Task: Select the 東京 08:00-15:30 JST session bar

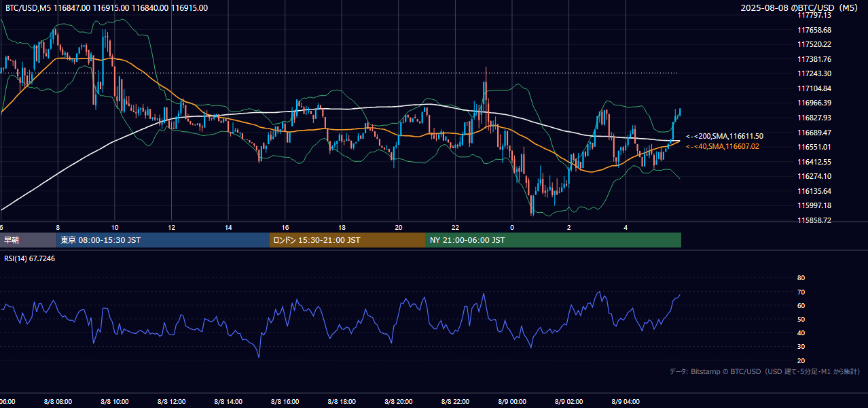Action: 163,240
